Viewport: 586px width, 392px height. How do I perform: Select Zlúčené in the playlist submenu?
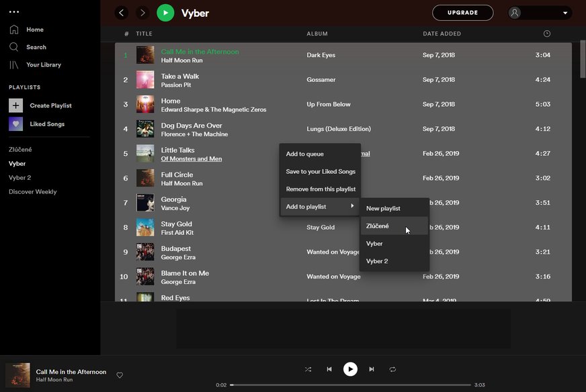[x=378, y=226]
